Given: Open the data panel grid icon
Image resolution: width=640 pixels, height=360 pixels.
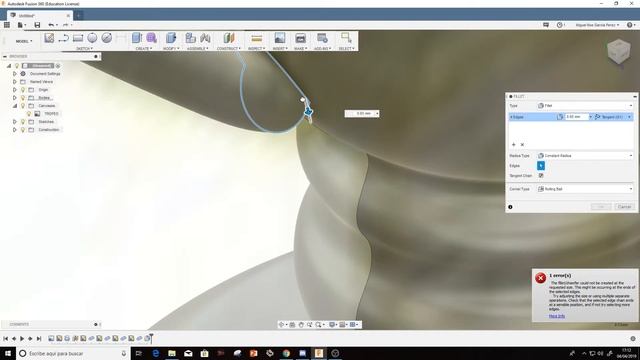Looking at the screenshot, I should coord(7,25).
